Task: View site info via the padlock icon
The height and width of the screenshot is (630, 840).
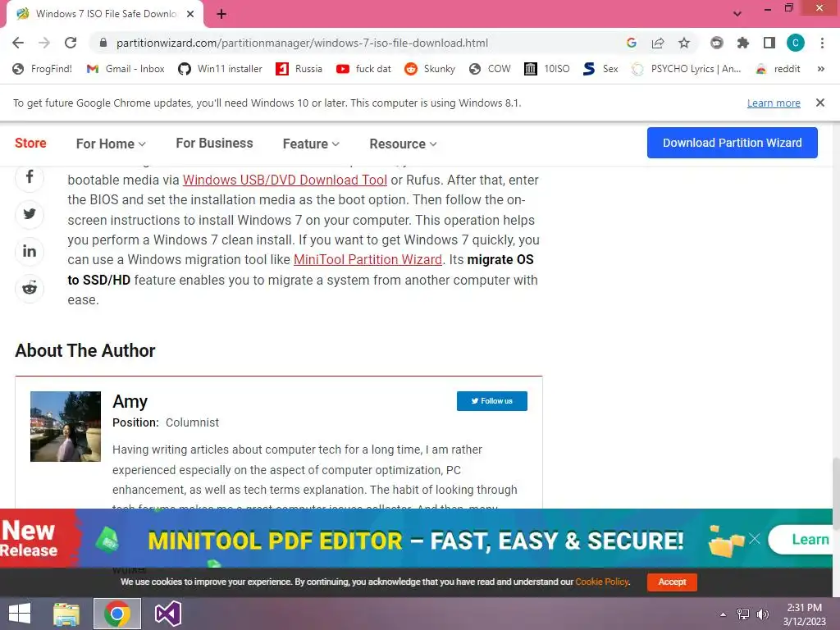Action: (x=103, y=43)
